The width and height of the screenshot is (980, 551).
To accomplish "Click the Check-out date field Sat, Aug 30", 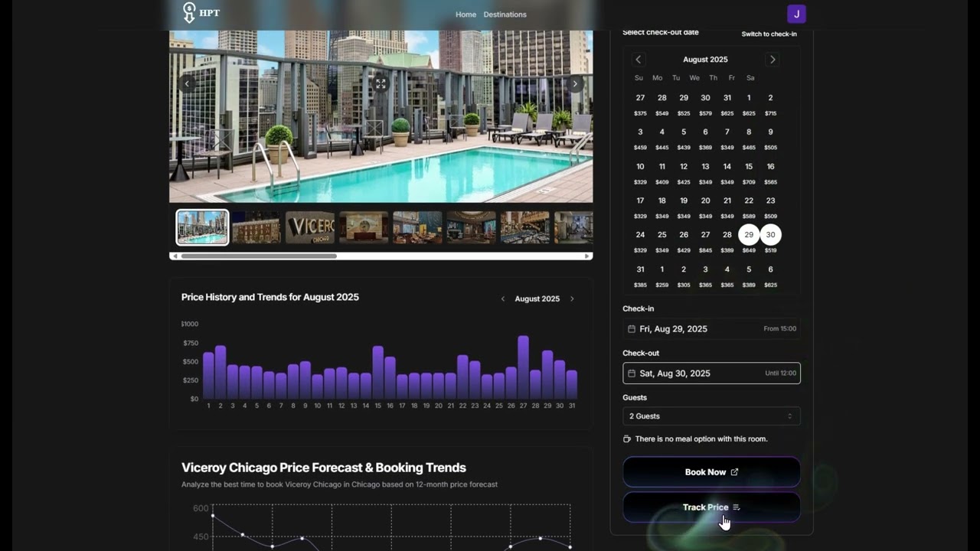I will point(711,373).
